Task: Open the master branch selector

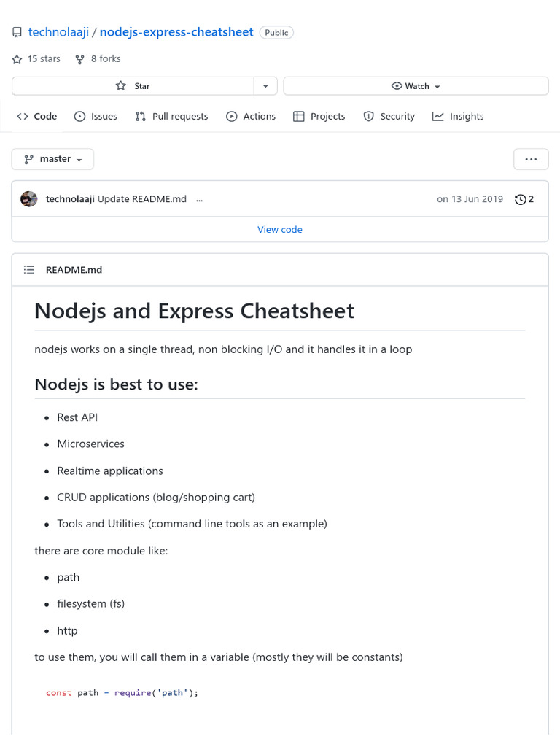Action: coord(52,159)
